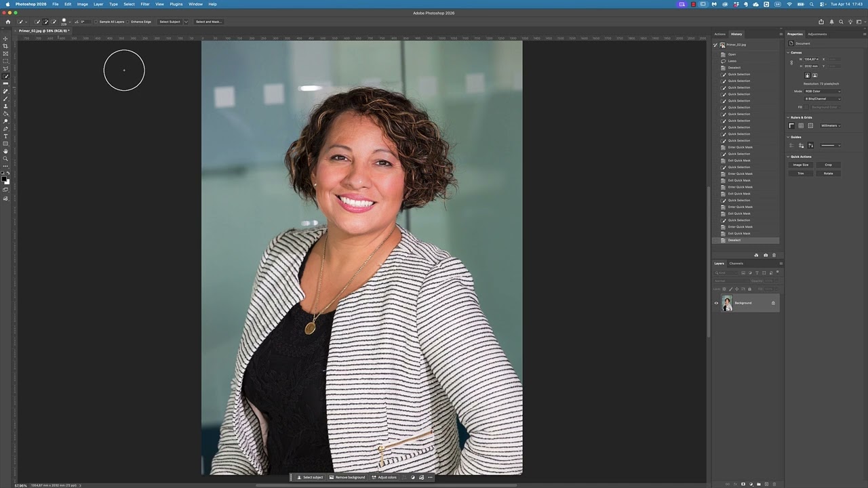Select the Crop tool
This screenshot has height=488, width=868.
point(5,47)
